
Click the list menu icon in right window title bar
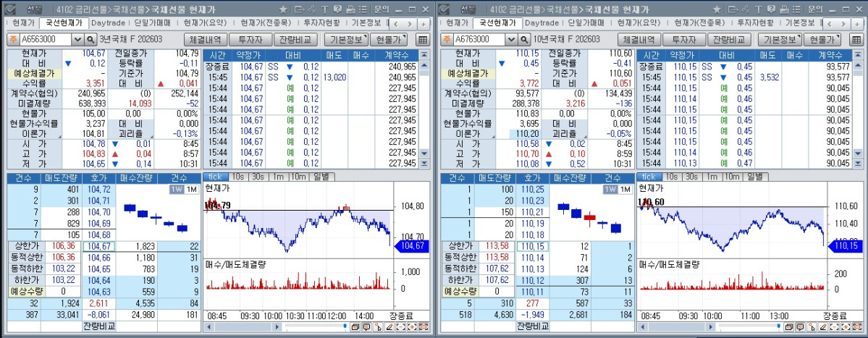click(797, 9)
